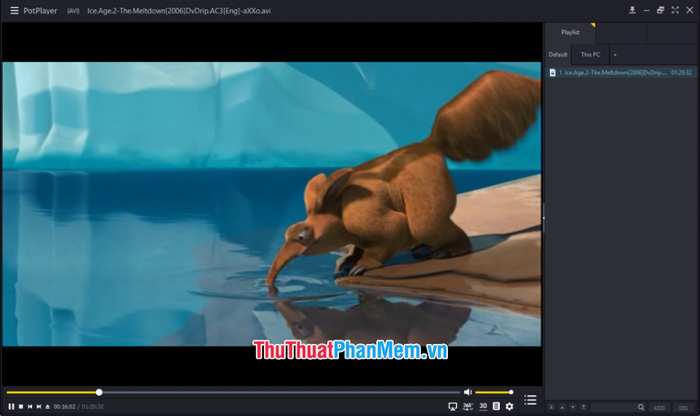700x416 pixels.
Task: Open the PotPlayer main menu
Action: (x=14, y=10)
